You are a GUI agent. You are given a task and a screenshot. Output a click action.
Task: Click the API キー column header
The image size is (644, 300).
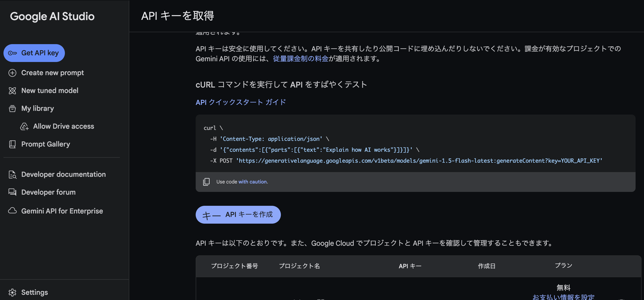[x=410, y=266]
